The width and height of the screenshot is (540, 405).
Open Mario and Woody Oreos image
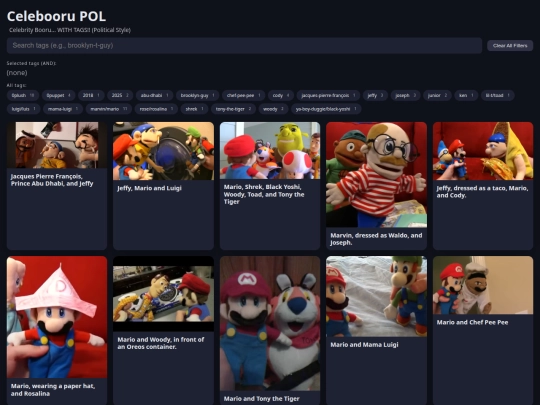coord(163,294)
